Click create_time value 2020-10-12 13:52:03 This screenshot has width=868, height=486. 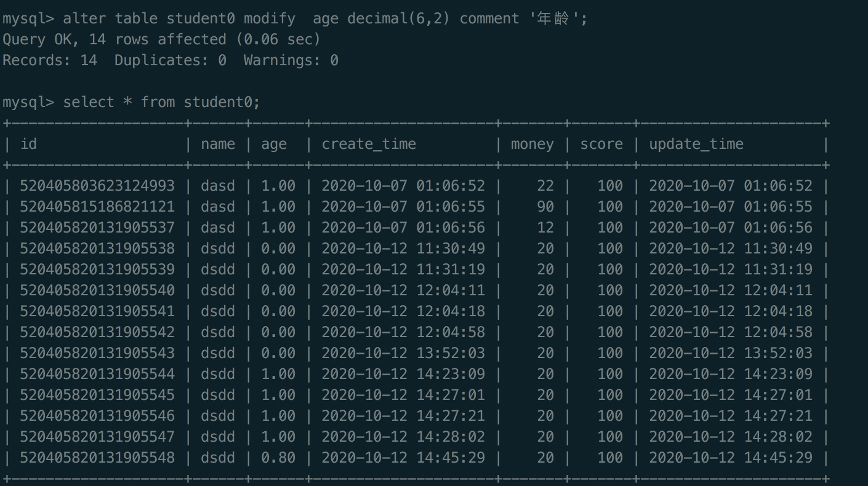pos(403,353)
